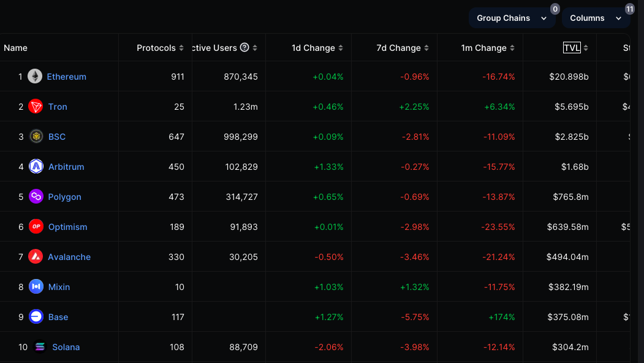Viewport: 644px width, 363px height.
Task: Sort by the 1d Change column
Action: tap(317, 48)
